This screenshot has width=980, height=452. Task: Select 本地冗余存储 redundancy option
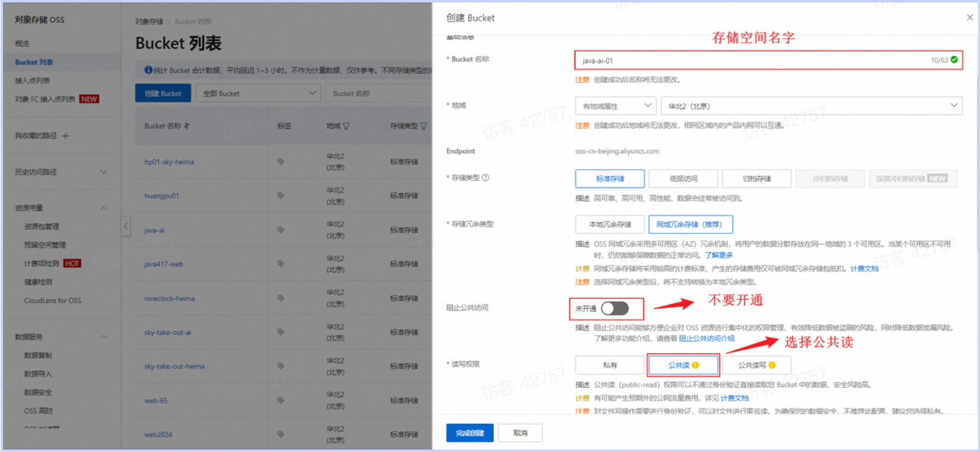610,224
